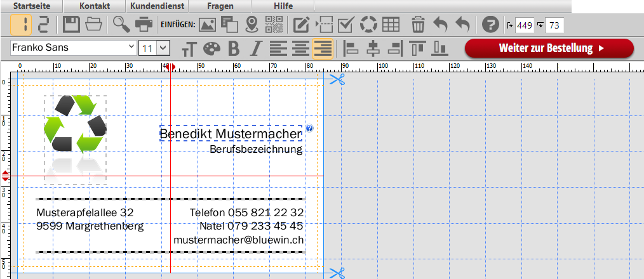Click the insert image icon

207,25
